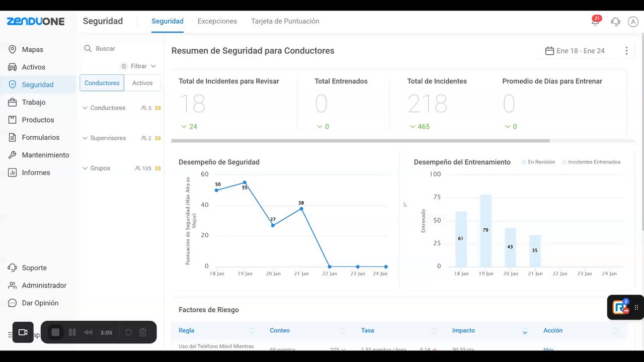The width and height of the screenshot is (644, 362).
Task: Click the calendar icon by date range
Action: [x=549, y=51]
